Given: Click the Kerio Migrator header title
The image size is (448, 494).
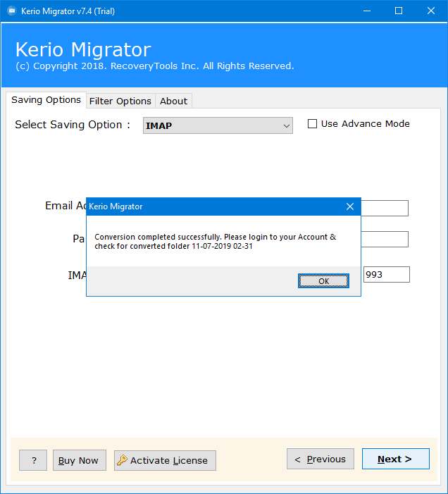Looking at the screenshot, I should [x=83, y=49].
